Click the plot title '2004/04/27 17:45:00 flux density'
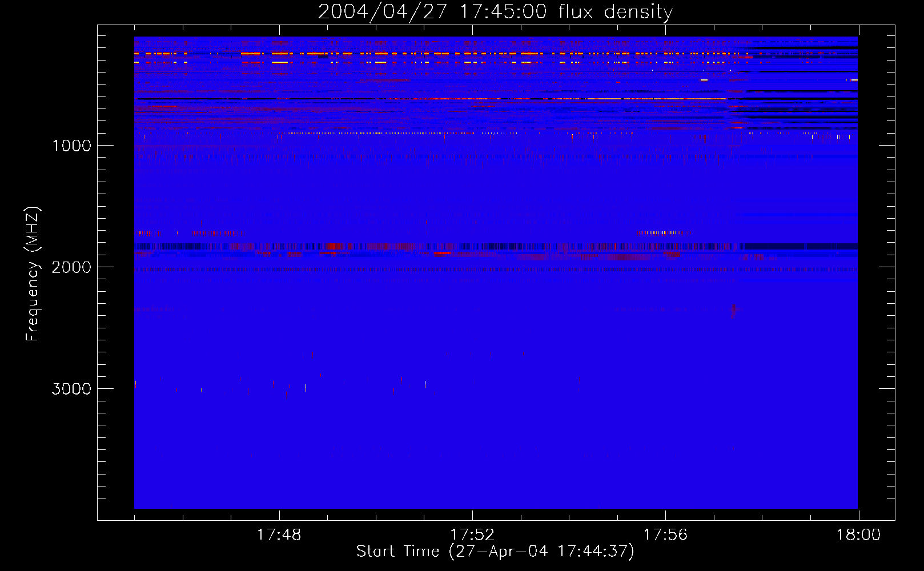The image size is (924, 571). pyautogui.click(x=495, y=11)
